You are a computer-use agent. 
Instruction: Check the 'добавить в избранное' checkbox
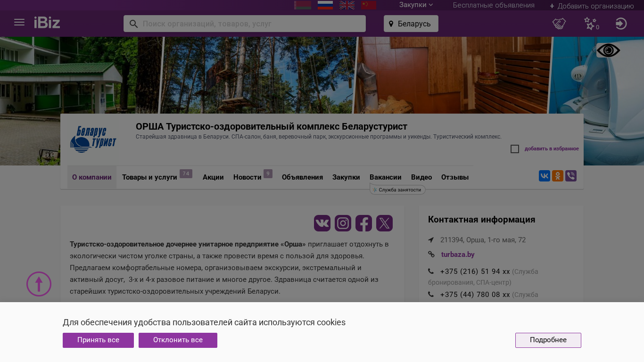(515, 149)
